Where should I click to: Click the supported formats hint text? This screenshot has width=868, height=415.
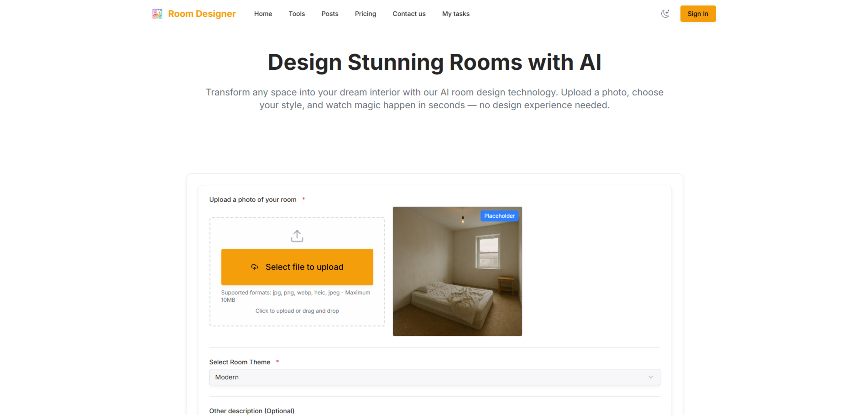(x=295, y=296)
